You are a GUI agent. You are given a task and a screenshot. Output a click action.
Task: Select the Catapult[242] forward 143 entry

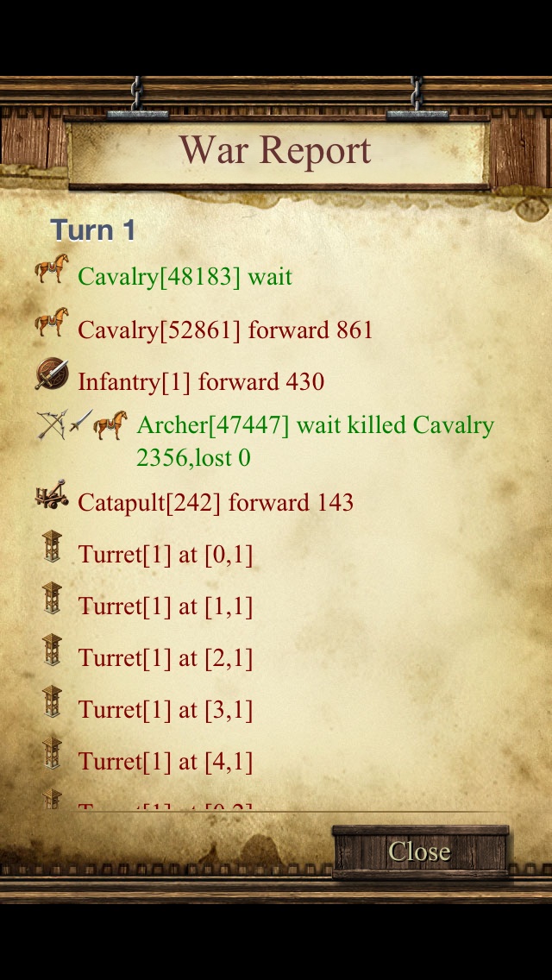216,502
